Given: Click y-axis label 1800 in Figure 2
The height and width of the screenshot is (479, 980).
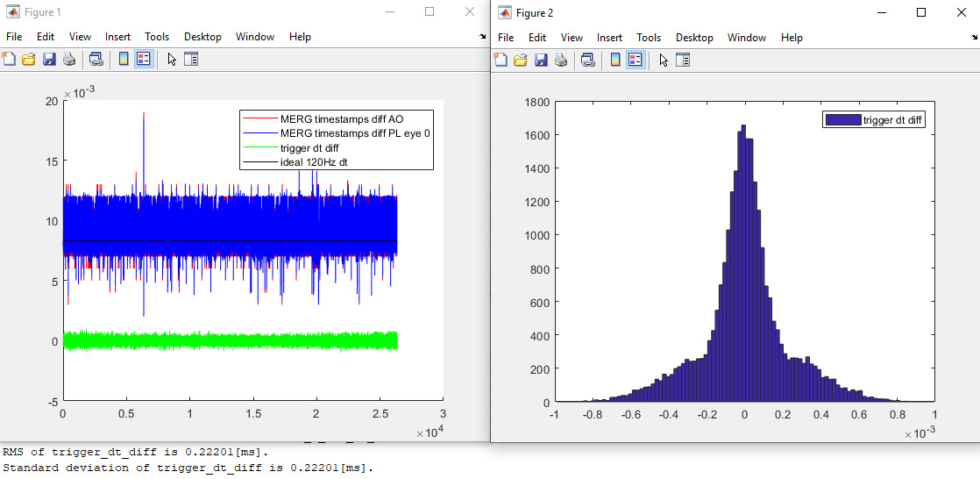Looking at the screenshot, I should point(536,102).
